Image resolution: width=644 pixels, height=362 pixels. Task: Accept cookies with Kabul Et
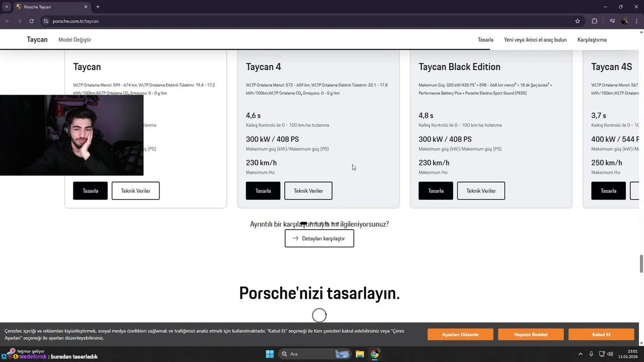(x=601, y=334)
